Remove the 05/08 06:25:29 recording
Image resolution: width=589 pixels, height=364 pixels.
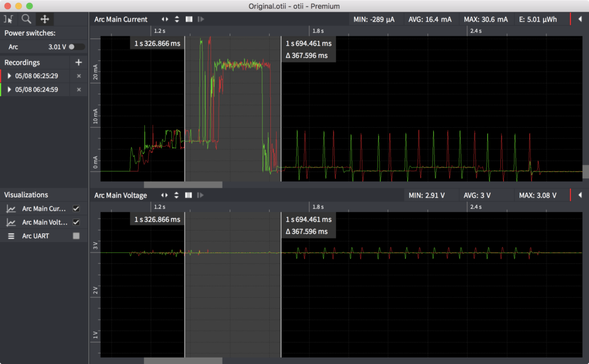pos(79,76)
